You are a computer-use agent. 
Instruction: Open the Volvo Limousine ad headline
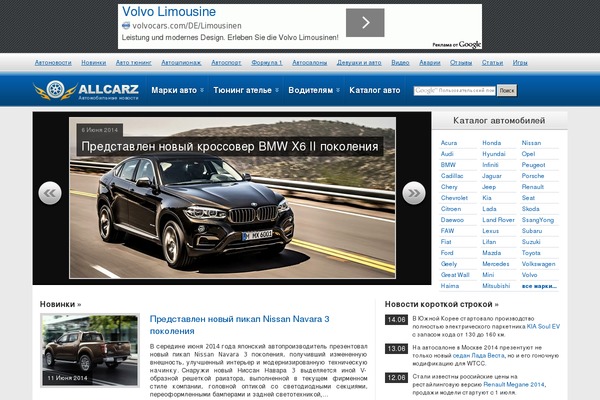[x=169, y=11]
